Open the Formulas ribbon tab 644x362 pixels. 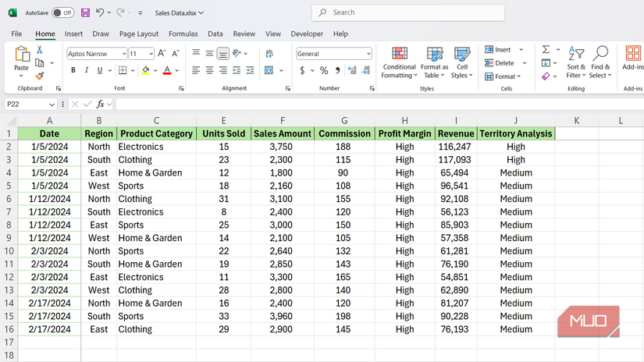pos(183,34)
